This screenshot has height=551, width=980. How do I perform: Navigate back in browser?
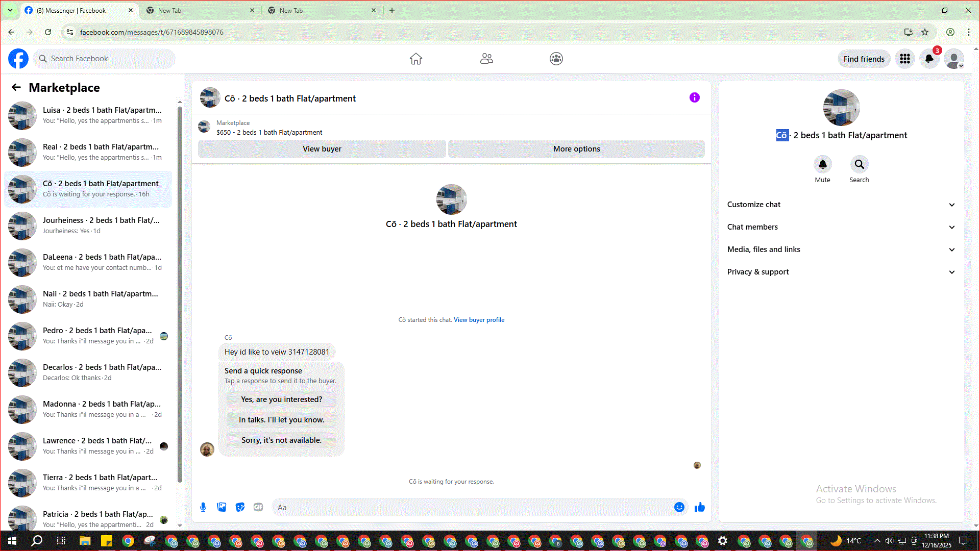click(x=11, y=32)
